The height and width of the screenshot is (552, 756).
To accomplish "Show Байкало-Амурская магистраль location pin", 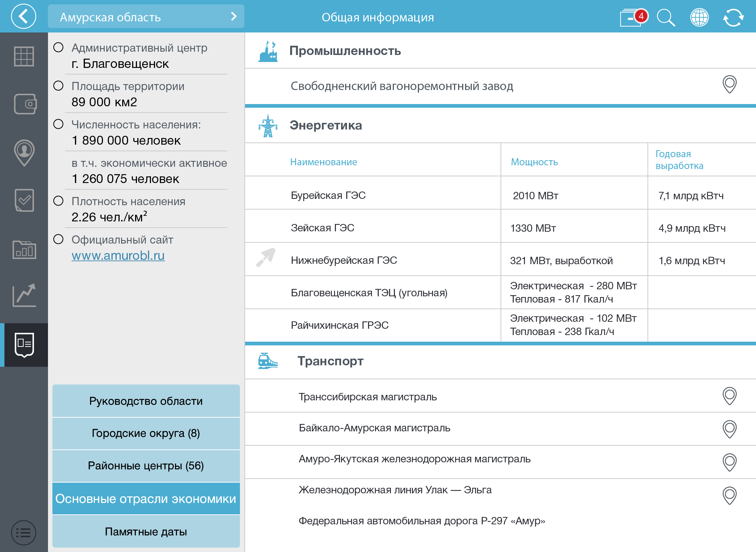I will pos(729,429).
